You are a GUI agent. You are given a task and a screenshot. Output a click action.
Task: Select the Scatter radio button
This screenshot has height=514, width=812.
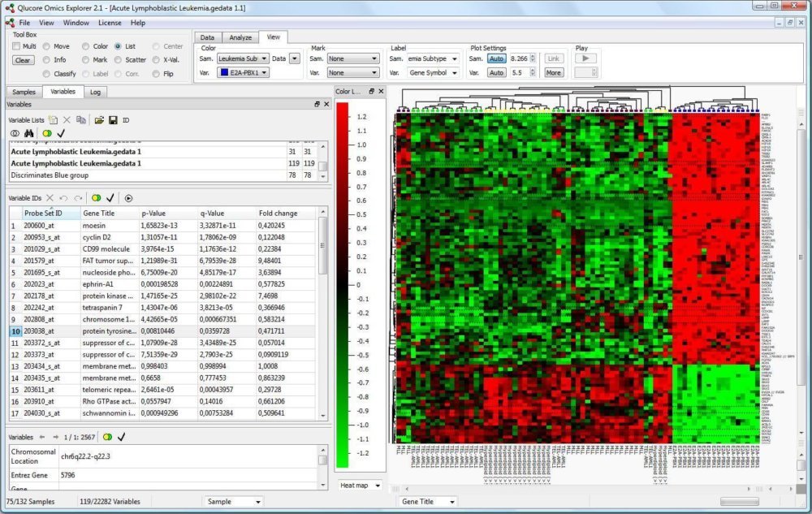click(119, 60)
